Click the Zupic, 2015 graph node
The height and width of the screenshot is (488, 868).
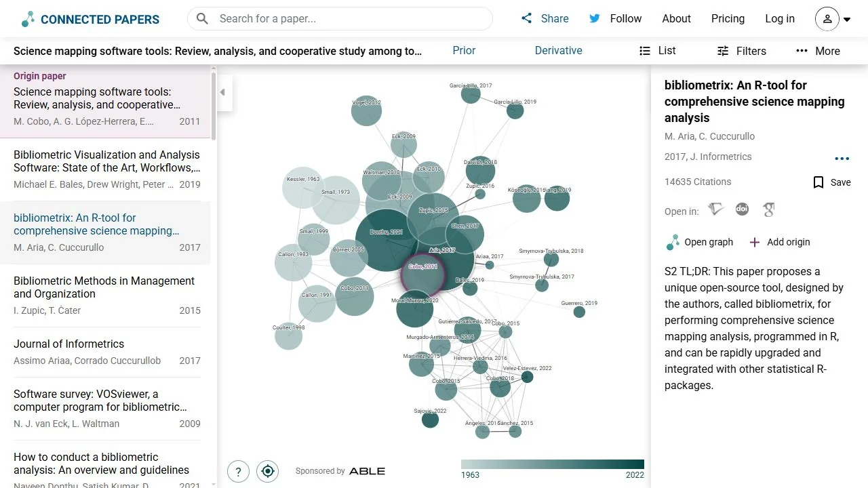433,218
